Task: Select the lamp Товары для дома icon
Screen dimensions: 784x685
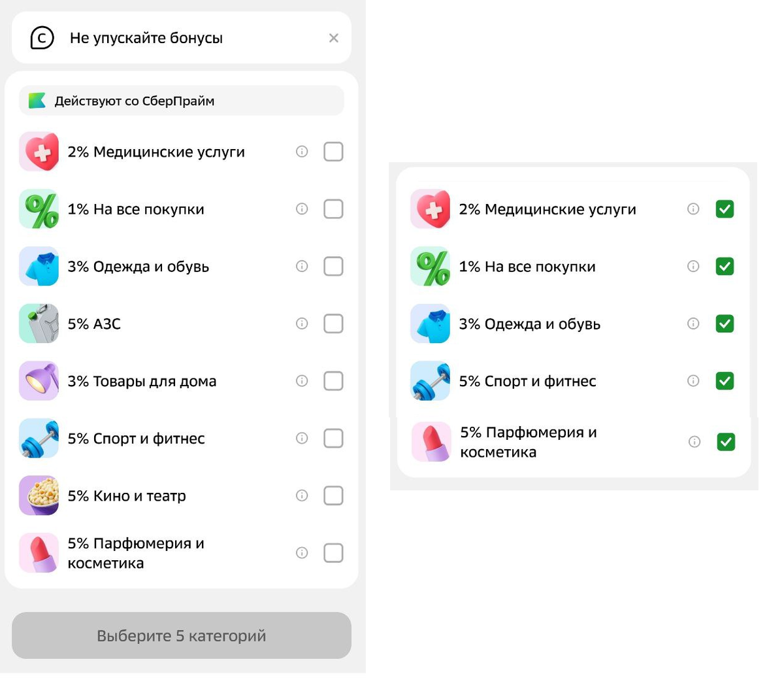Action: tap(39, 381)
